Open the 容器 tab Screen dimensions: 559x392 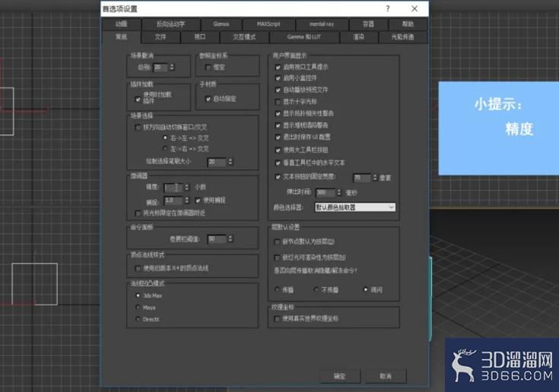pos(368,24)
